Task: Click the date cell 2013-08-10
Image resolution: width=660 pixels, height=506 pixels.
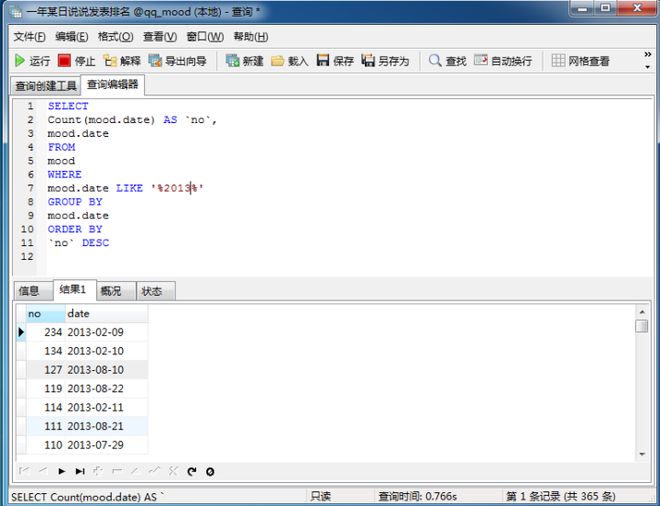Action: pyautogui.click(x=106, y=370)
